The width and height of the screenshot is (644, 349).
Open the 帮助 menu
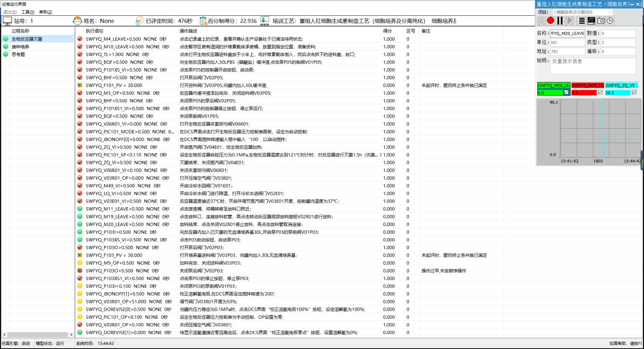click(x=45, y=12)
